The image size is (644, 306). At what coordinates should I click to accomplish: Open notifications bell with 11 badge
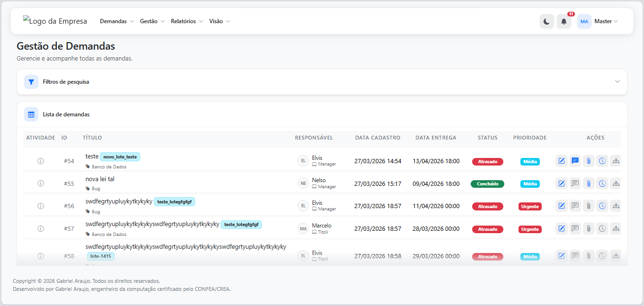click(x=563, y=22)
